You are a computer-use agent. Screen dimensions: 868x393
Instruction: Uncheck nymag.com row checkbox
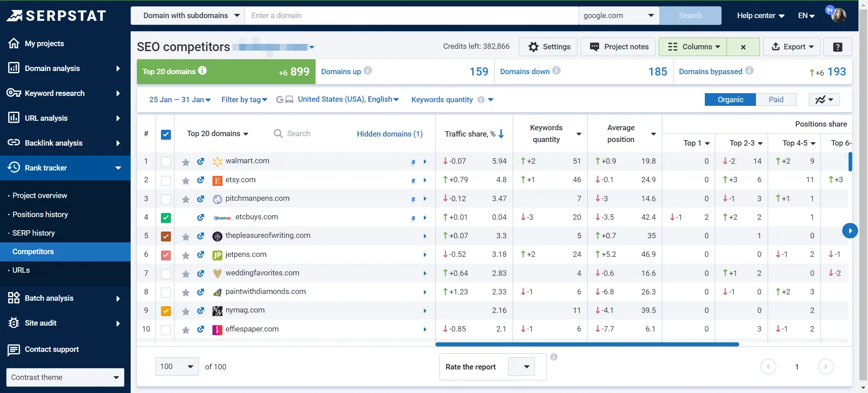[x=166, y=311]
